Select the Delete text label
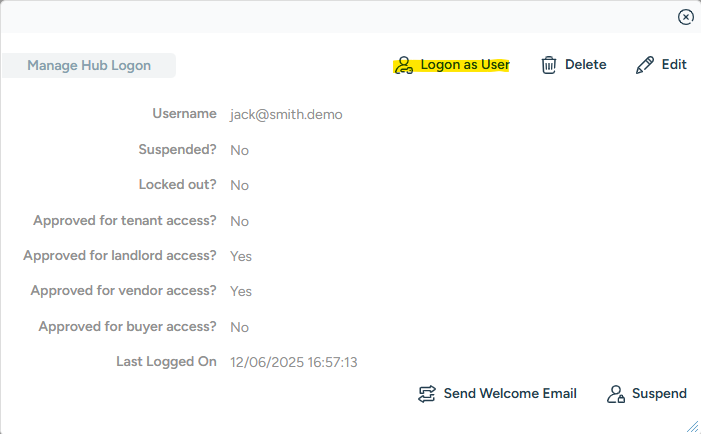The width and height of the screenshot is (701, 434). [585, 65]
